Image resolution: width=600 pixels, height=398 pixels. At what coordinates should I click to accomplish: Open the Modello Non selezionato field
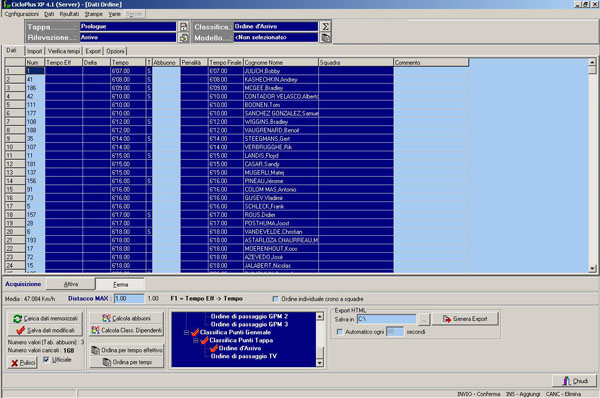tap(276, 38)
